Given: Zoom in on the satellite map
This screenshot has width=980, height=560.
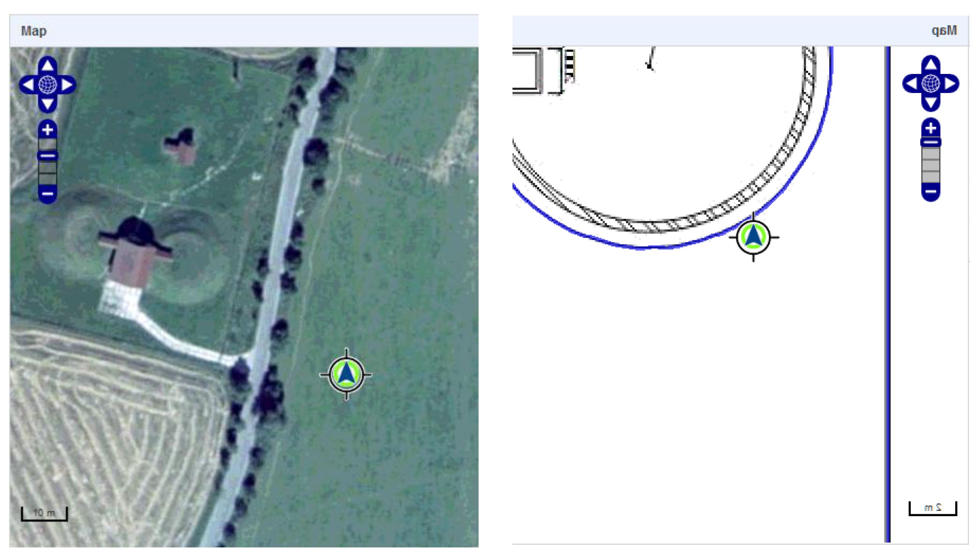Looking at the screenshot, I should 48,130.
